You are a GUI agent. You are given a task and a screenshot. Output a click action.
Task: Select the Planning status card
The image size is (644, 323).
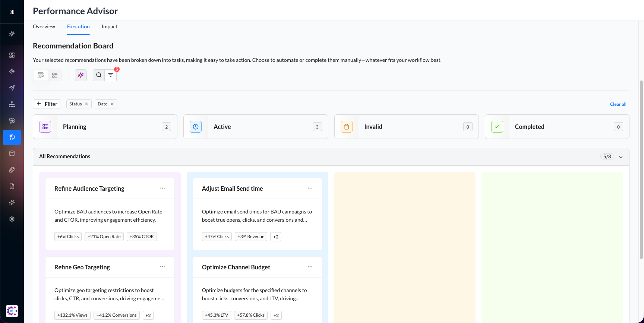pos(105,127)
